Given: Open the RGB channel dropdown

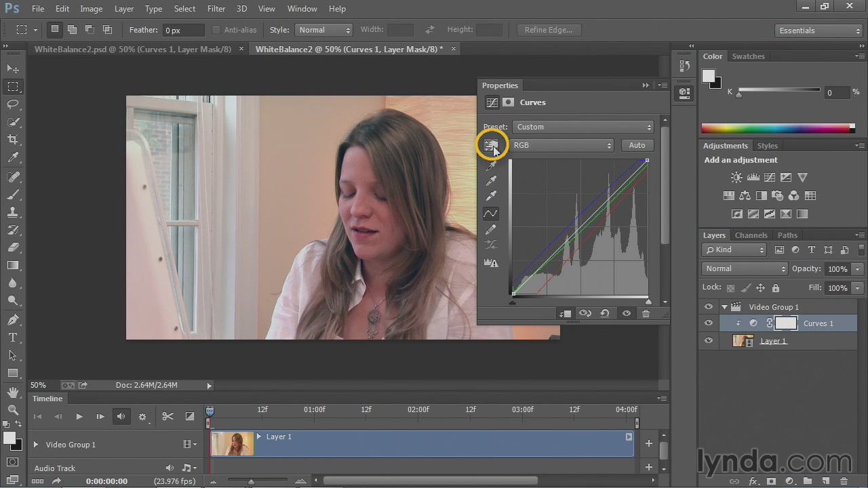Looking at the screenshot, I should (562, 145).
